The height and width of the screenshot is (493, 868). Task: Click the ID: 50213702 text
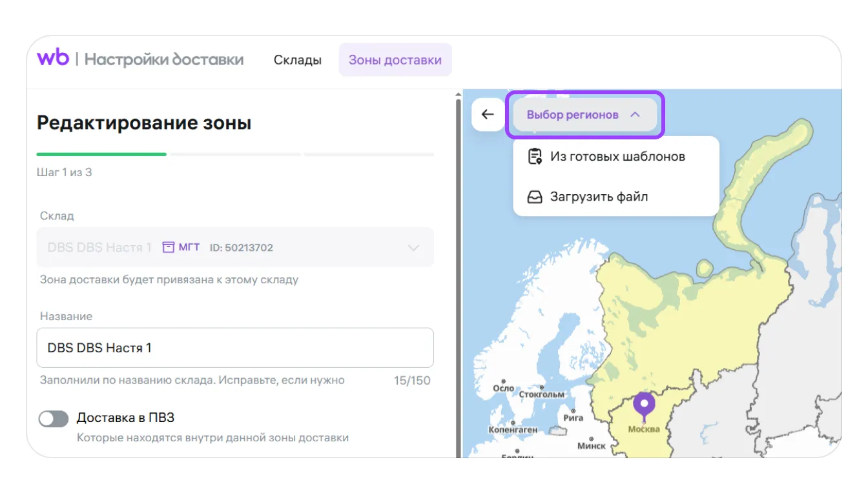(242, 248)
